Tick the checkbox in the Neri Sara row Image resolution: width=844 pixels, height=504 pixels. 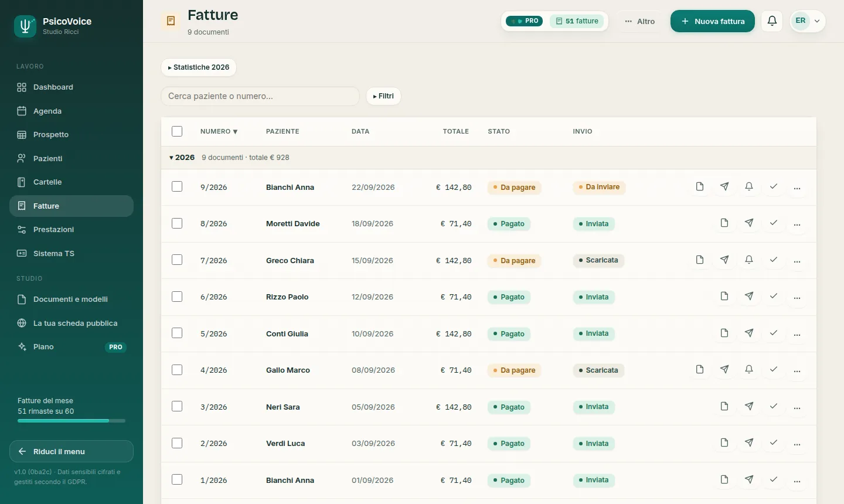tap(177, 406)
